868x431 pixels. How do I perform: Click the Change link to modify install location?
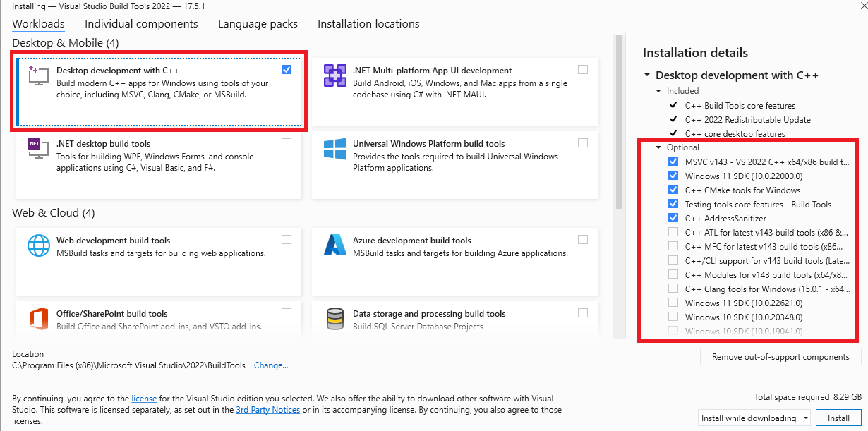tap(271, 365)
